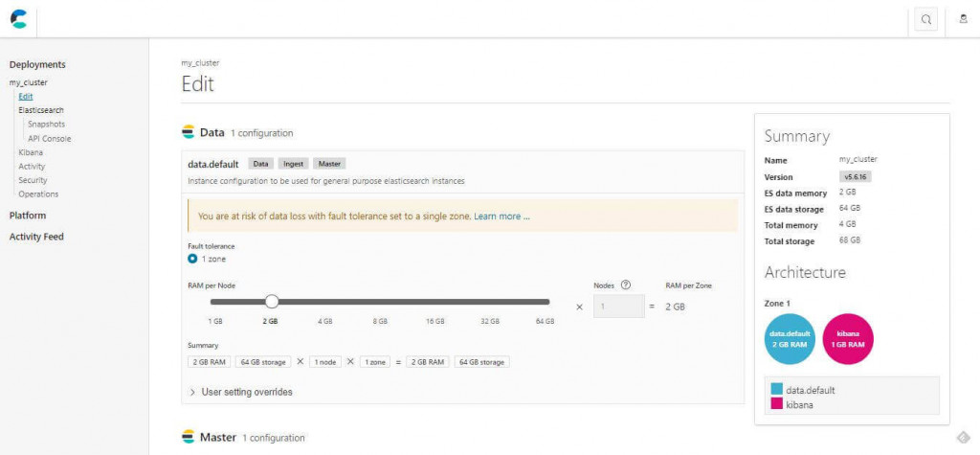Click the first '64 GB storage' summary chip
Screen dimensions: 980x455
click(263, 362)
